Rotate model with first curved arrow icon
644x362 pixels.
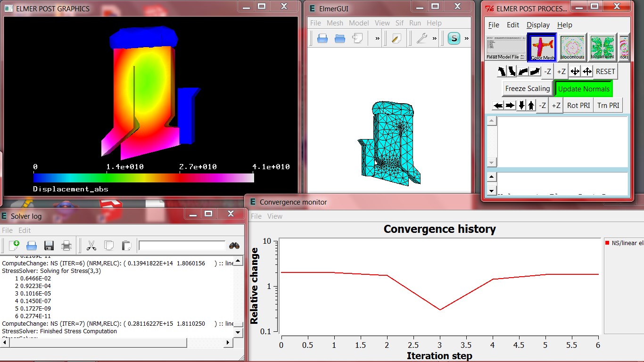pos(502,72)
